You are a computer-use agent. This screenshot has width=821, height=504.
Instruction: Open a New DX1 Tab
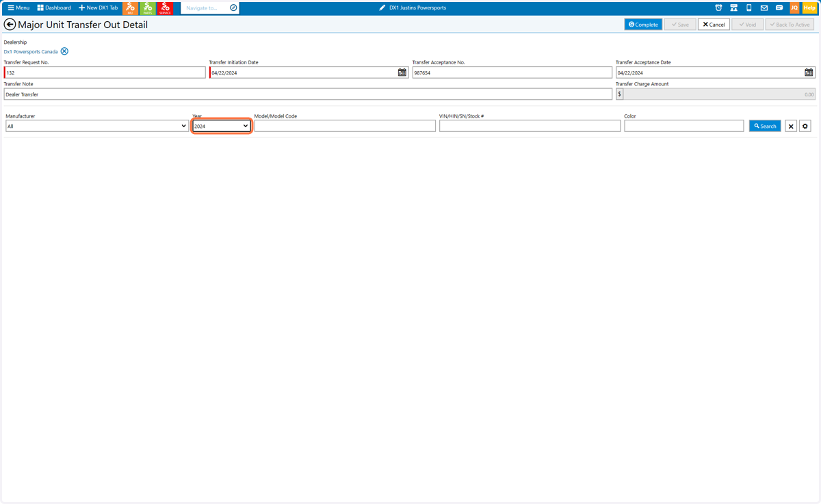point(98,8)
